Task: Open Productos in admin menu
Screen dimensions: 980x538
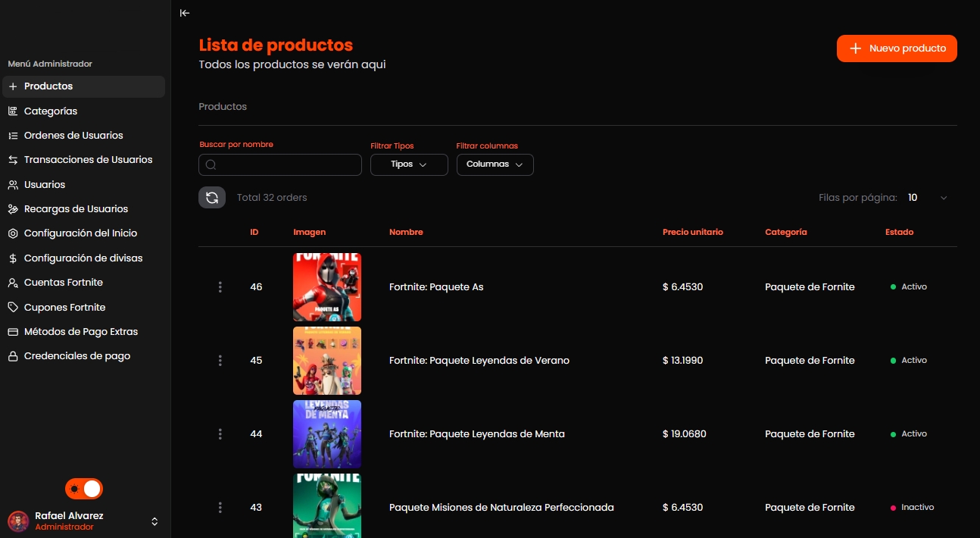Action: click(83, 86)
